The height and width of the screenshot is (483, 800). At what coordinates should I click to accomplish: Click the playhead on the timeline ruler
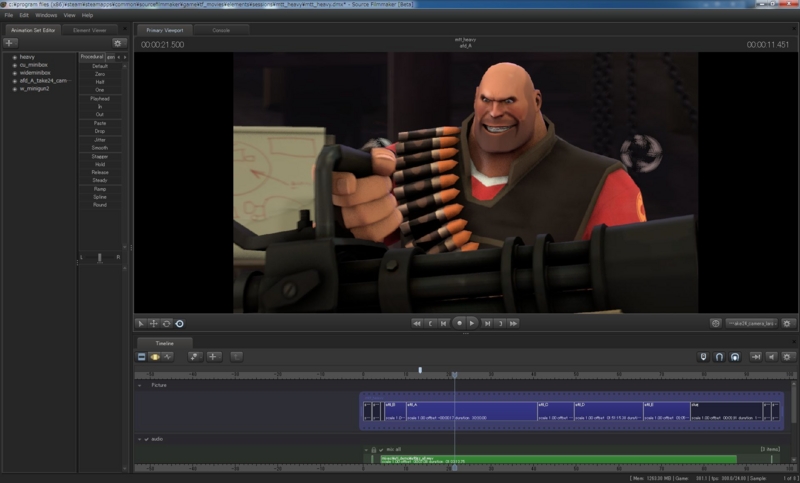455,375
